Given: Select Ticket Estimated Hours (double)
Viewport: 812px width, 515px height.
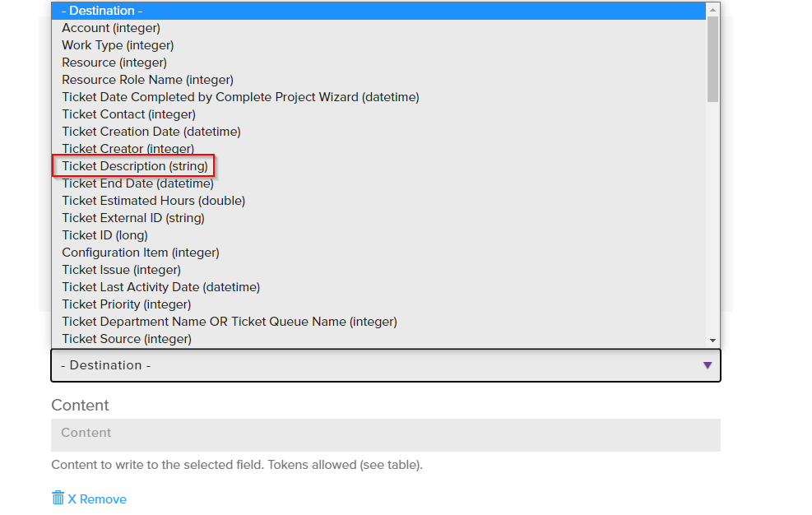Looking at the screenshot, I should (x=153, y=201).
